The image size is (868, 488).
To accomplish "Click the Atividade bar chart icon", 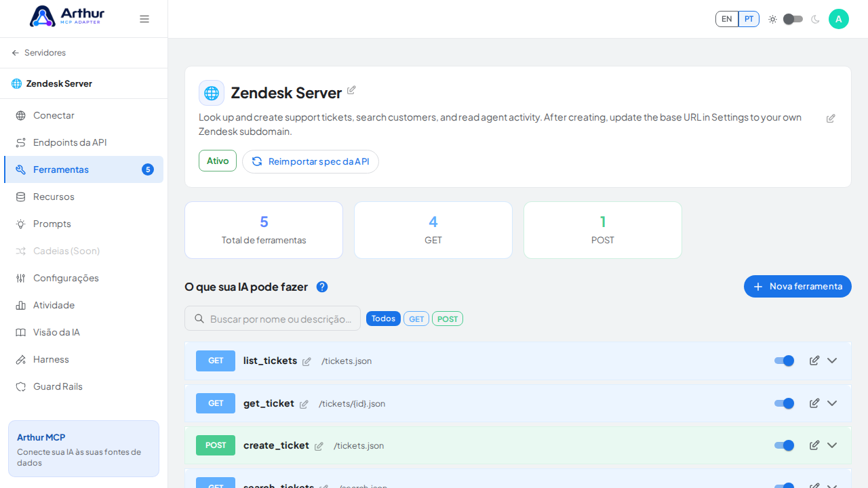I will (21, 306).
